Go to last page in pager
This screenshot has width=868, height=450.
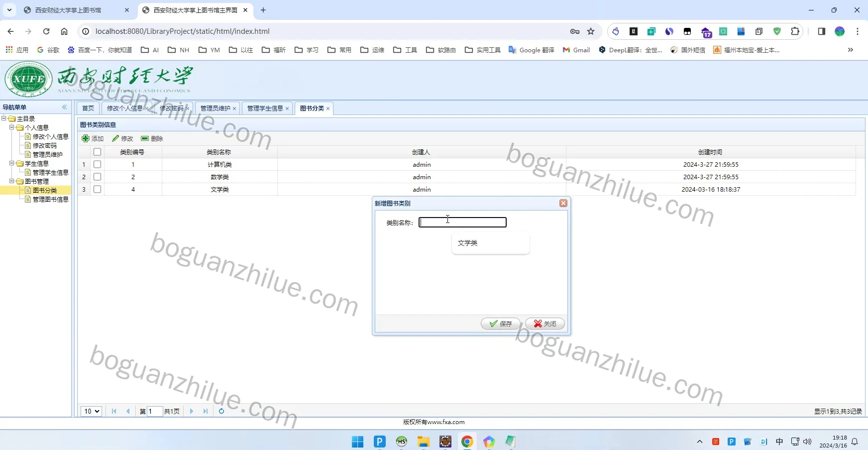click(206, 411)
